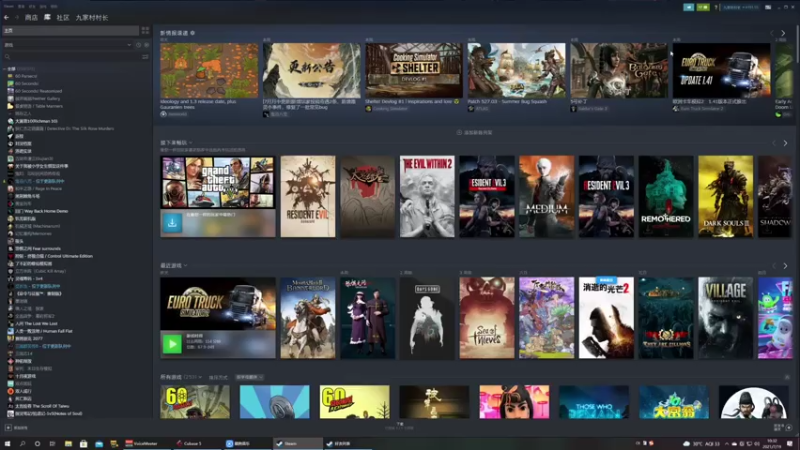The height and width of the screenshot is (450, 800).
Task: Open the 商店 (Store) tab
Action: tap(31, 17)
